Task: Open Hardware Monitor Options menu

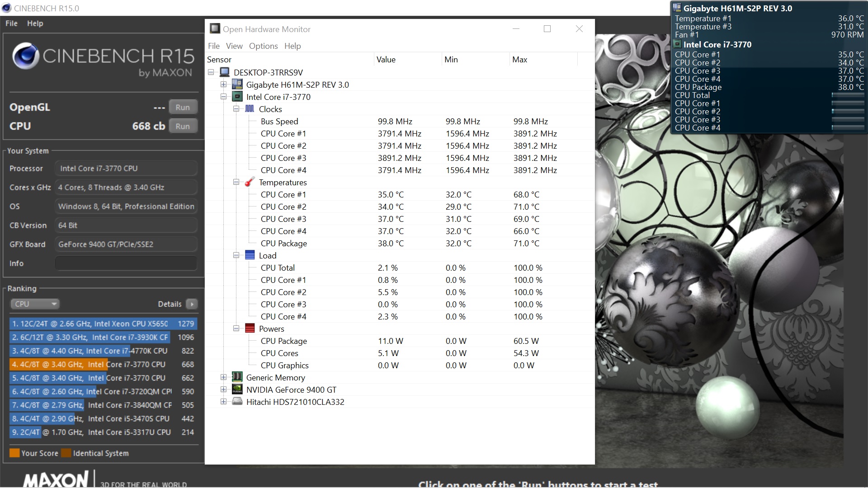Action: [263, 46]
